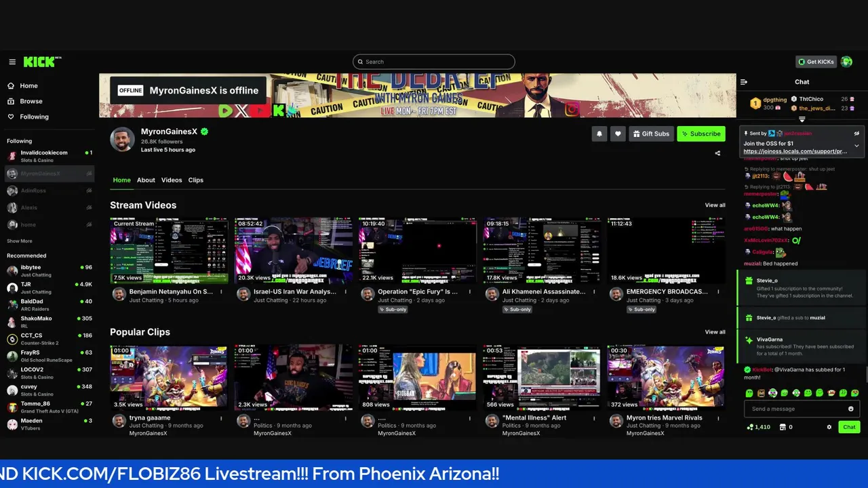The image size is (868, 488).
Task: Open the Mental Illness Alert clip thumbnail
Action: pos(542,378)
